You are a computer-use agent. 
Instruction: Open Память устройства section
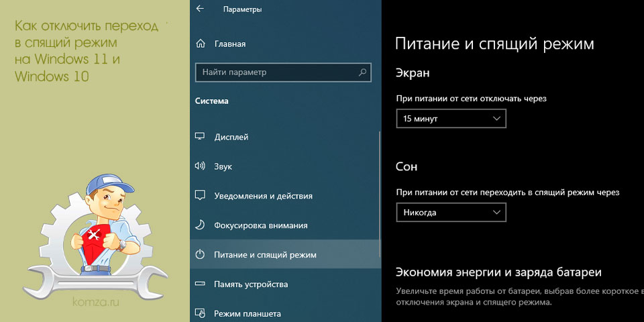point(251,284)
